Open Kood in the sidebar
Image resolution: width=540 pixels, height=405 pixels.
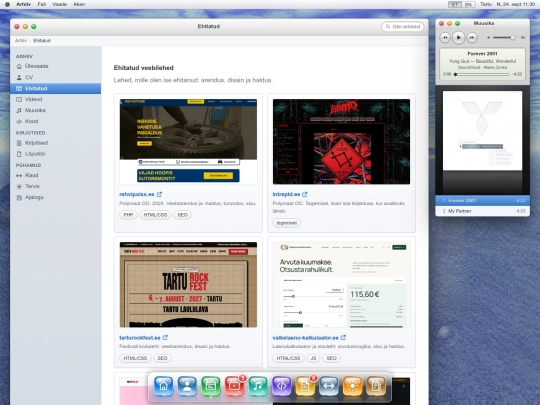pyautogui.click(x=56, y=121)
